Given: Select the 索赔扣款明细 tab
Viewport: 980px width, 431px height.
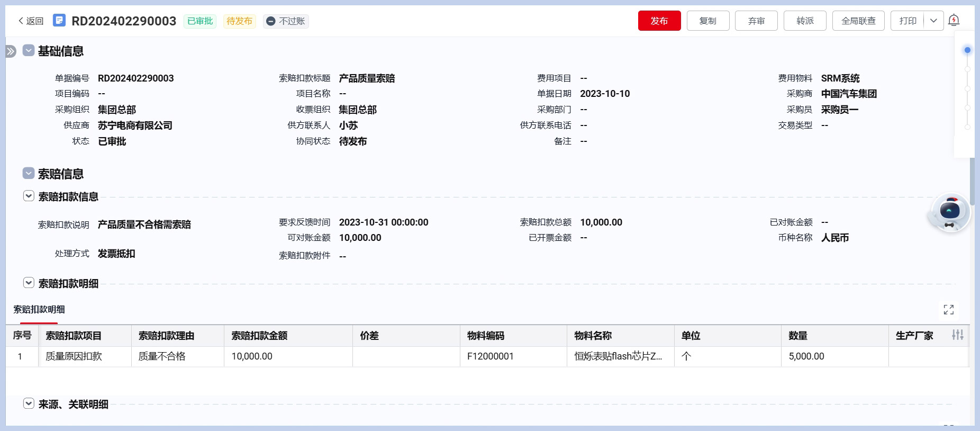Looking at the screenshot, I should point(39,310).
